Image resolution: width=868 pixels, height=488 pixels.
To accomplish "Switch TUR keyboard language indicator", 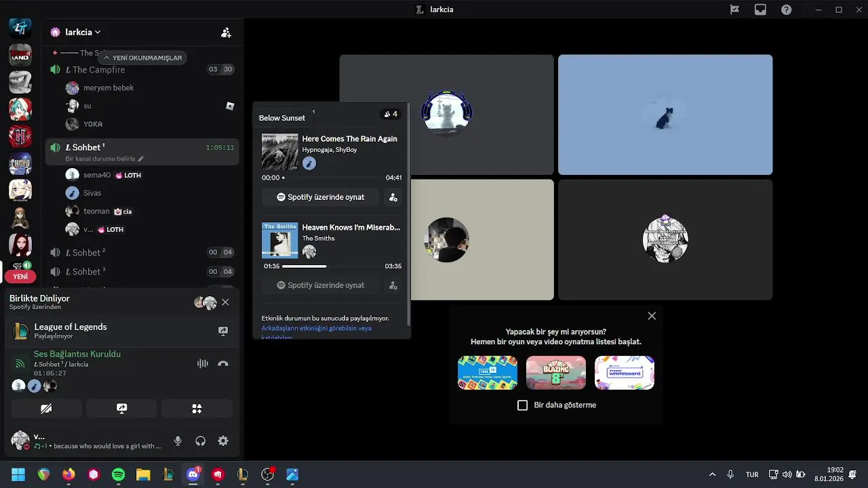I will [x=752, y=474].
